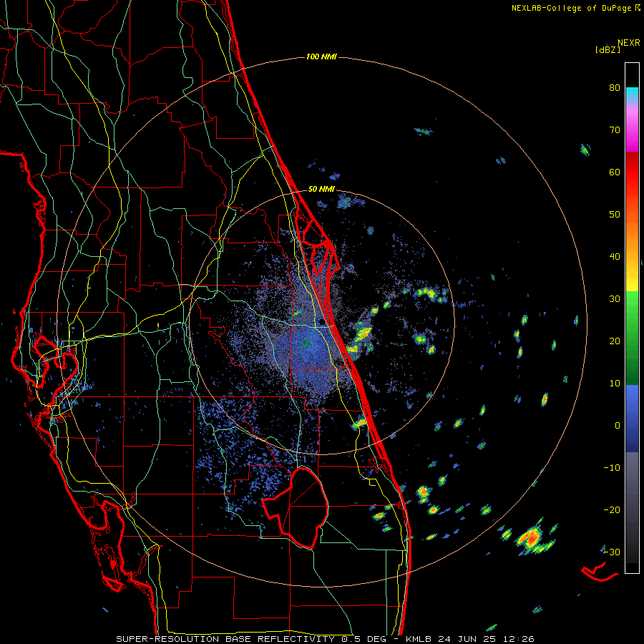
Task: Click the Lake Okeechobee outline on the map
Action: 296,507
